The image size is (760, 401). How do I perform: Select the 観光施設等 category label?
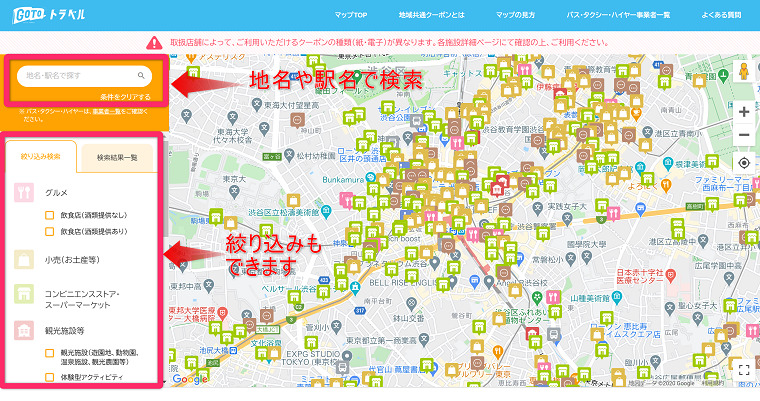64,331
